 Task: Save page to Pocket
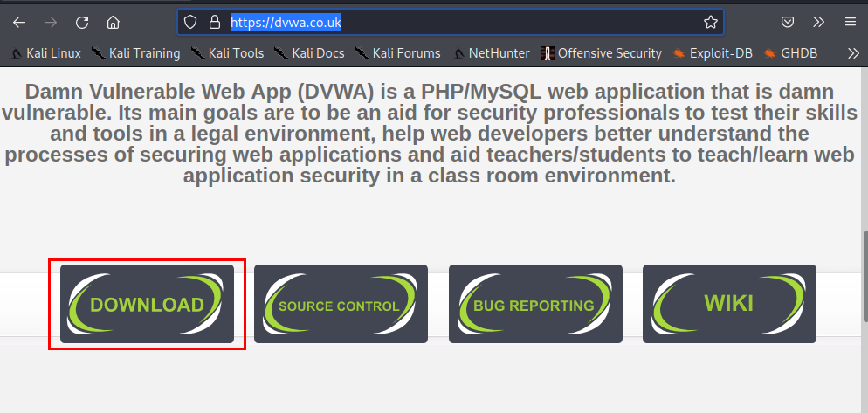coord(787,22)
